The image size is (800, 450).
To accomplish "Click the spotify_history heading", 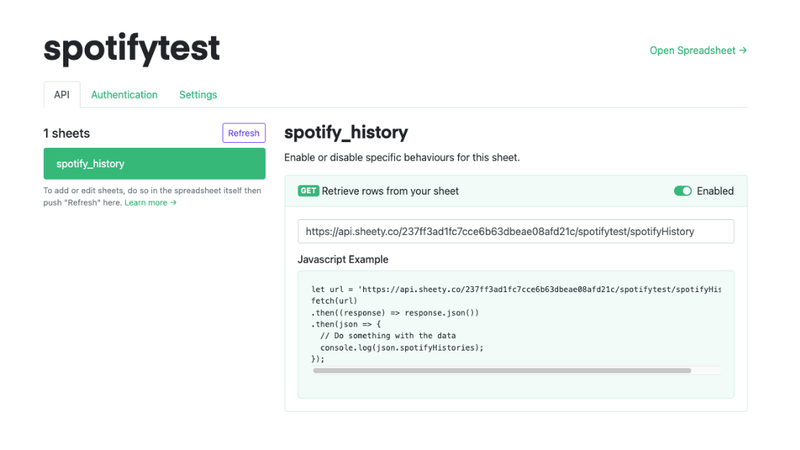I will 346,133.
